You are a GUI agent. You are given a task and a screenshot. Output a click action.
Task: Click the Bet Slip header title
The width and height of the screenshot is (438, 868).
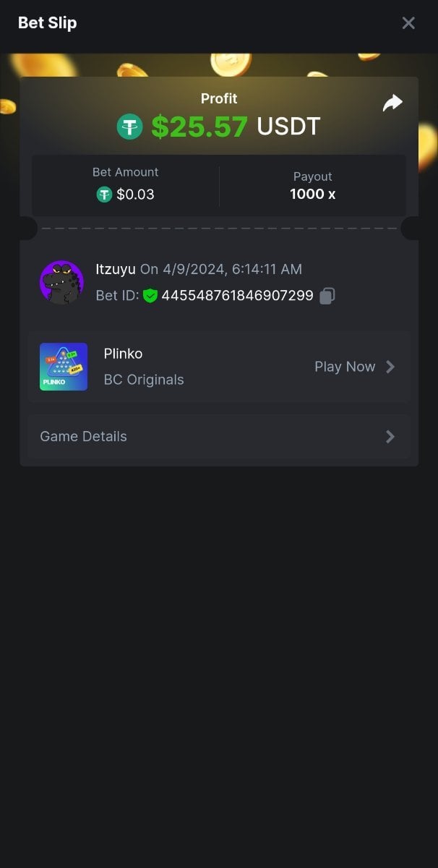[x=47, y=23]
